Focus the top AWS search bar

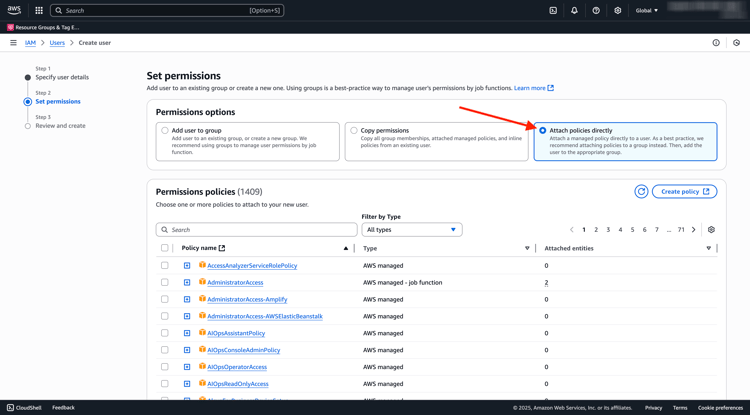pyautogui.click(x=167, y=11)
